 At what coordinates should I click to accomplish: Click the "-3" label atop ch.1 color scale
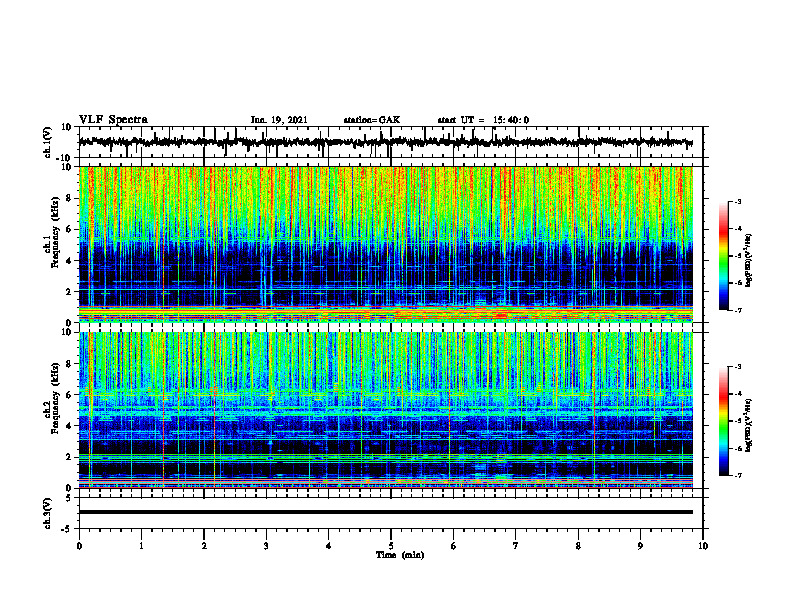point(737,201)
